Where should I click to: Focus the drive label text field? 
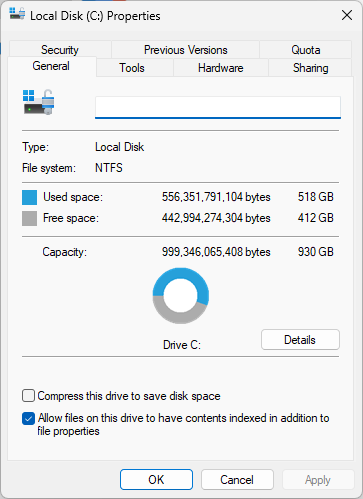[x=218, y=107]
